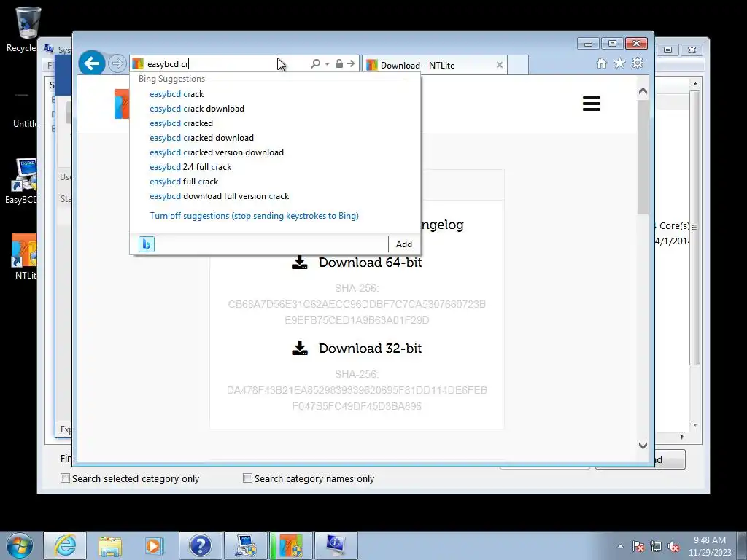
Task: Select suggestion 'easybcd cracked download'
Action: pos(201,138)
